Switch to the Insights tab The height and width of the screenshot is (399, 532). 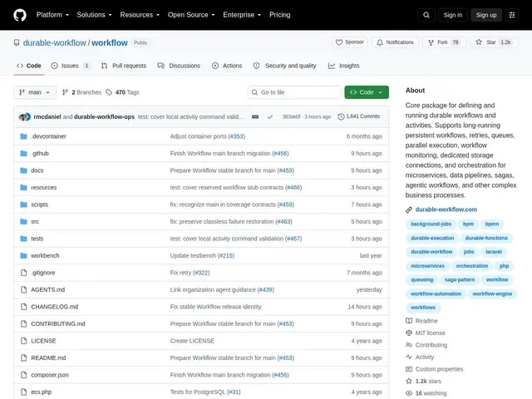coord(343,66)
